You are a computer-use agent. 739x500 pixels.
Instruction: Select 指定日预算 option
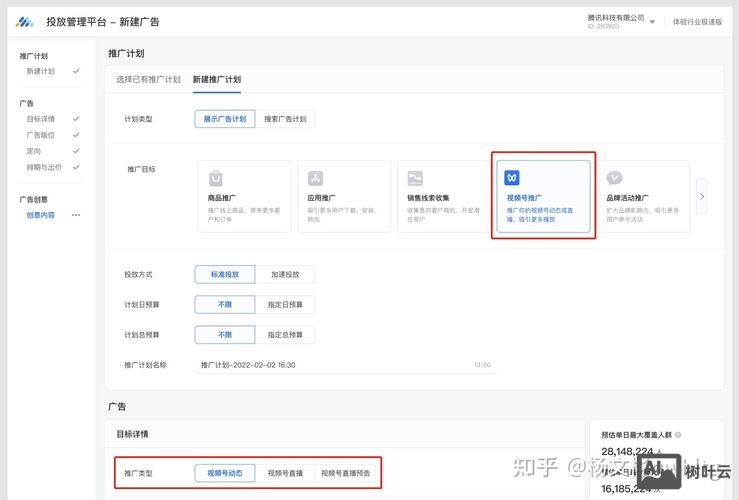285,304
